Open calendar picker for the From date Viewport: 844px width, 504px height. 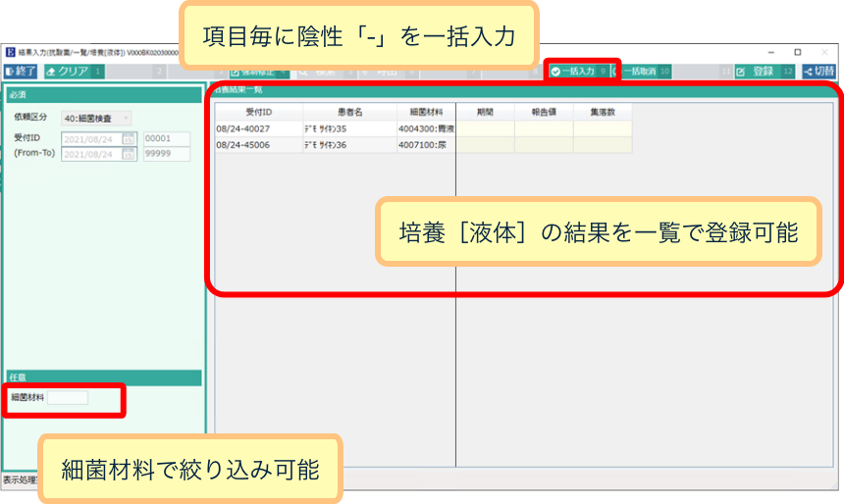point(129,139)
